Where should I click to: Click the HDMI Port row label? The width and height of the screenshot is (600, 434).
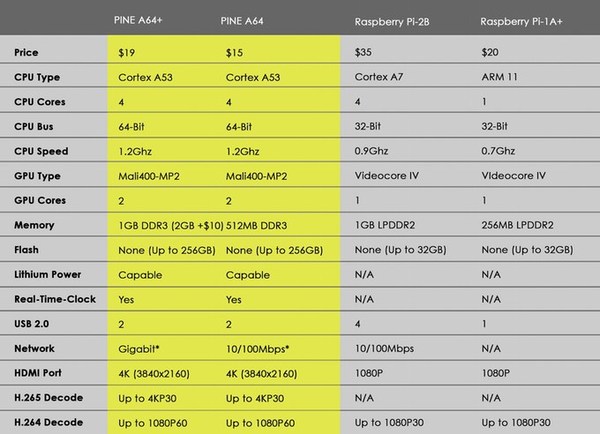coord(40,371)
